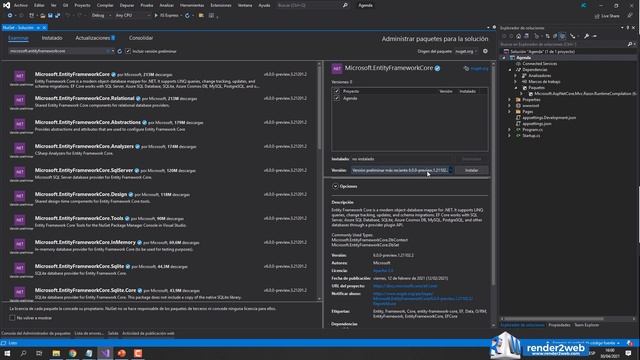Switch to the Consolidar tab
The height and width of the screenshot is (360, 640).
click(x=141, y=38)
